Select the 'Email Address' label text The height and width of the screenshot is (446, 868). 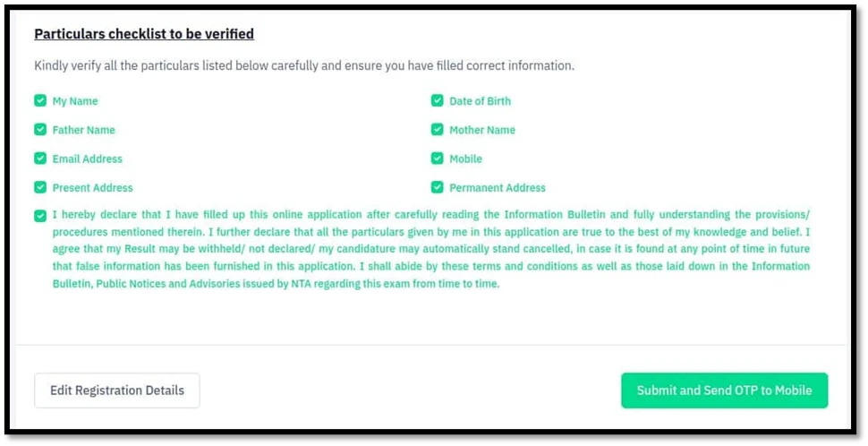[87, 159]
